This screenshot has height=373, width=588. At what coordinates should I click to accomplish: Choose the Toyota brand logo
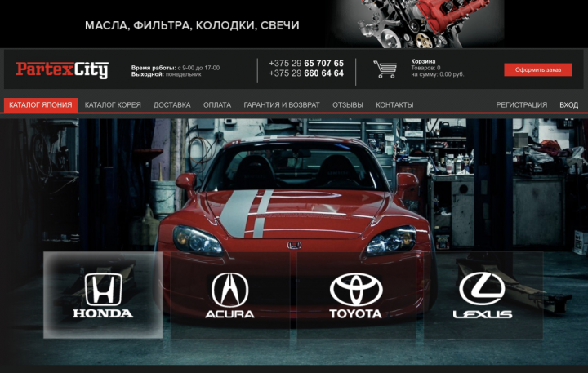click(x=355, y=295)
